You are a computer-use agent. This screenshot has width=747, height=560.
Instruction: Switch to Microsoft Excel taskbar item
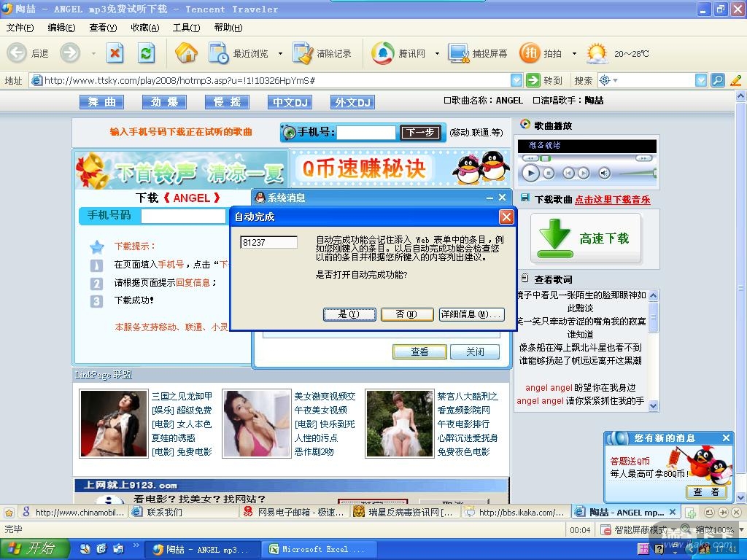pos(319,549)
